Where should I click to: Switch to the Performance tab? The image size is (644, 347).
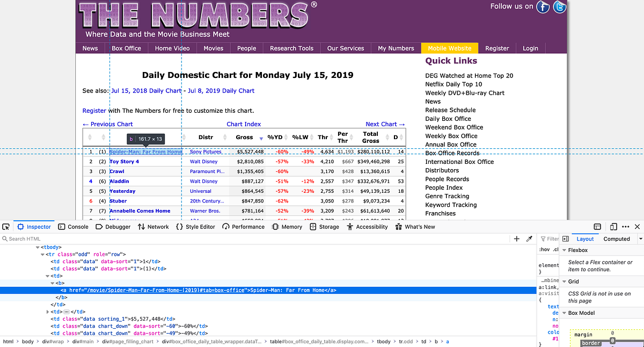(x=244, y=227)
